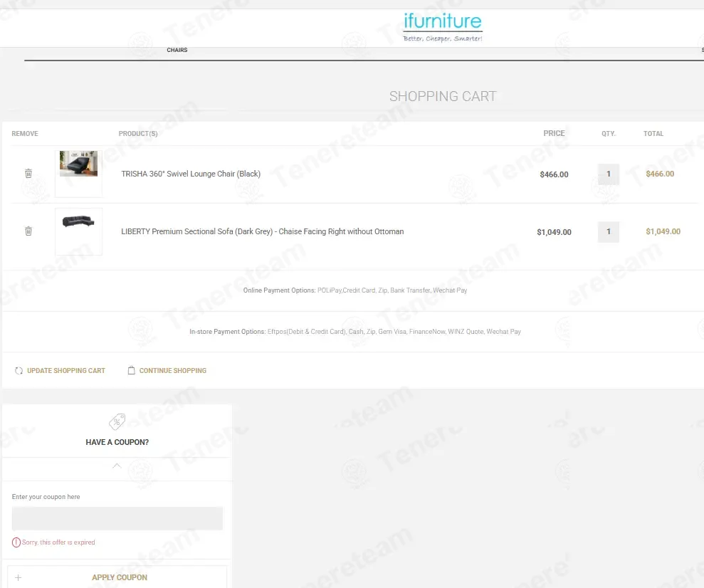
Task: Click the continue shopping bag icon
Action: [131, 370]
